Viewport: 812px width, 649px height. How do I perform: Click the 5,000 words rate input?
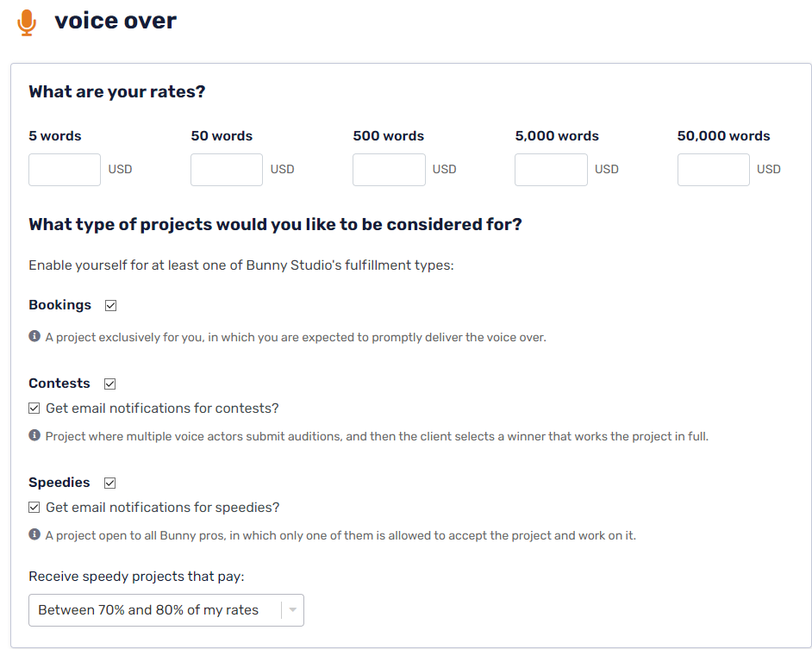pyautogui.click(x=551, y=170)
